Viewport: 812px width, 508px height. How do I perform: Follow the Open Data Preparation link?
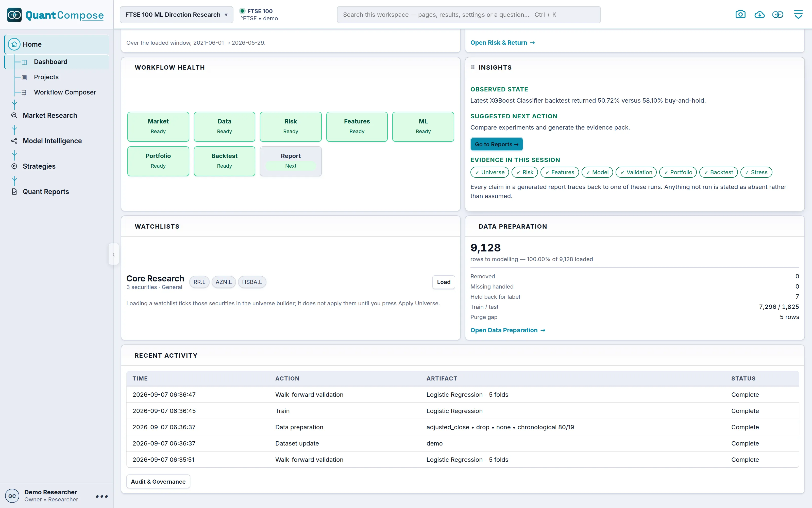(x=508, y=330)
